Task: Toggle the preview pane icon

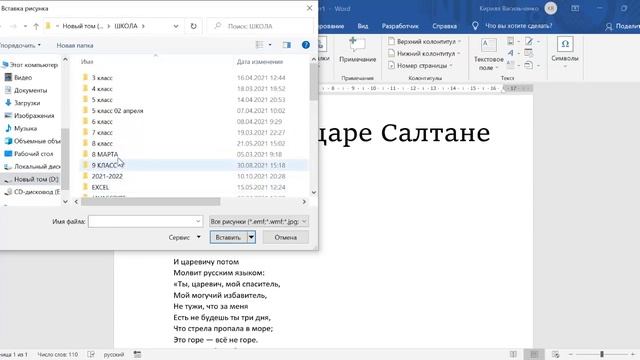Action: click(x=287, y=45)
